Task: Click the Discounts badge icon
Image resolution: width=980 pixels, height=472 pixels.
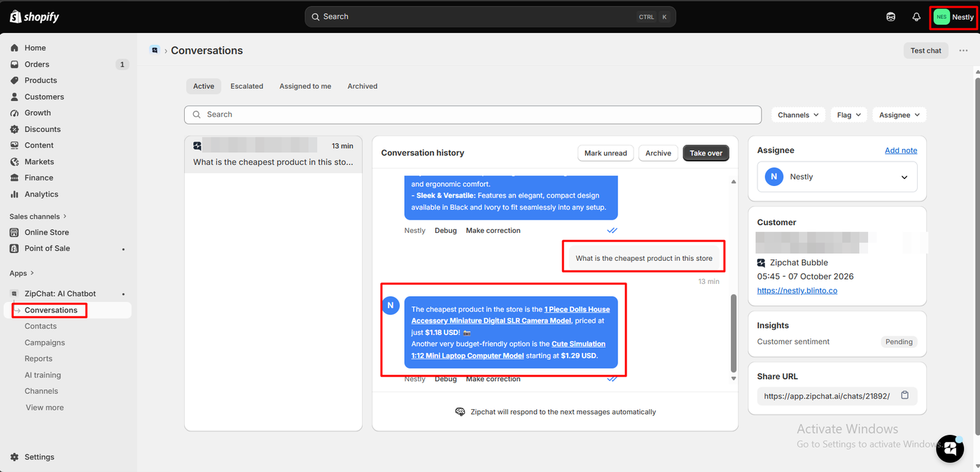Action: (x=14, y=129)
